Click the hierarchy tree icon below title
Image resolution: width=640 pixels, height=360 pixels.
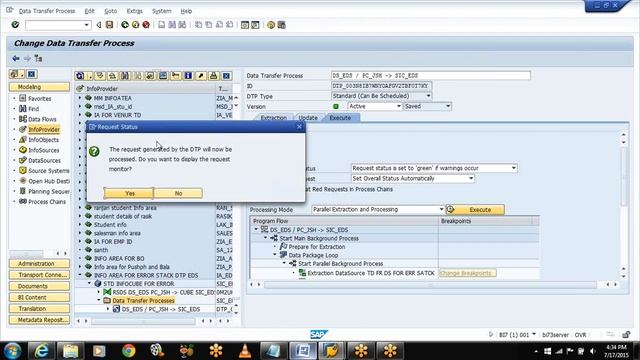click(38, 58)
